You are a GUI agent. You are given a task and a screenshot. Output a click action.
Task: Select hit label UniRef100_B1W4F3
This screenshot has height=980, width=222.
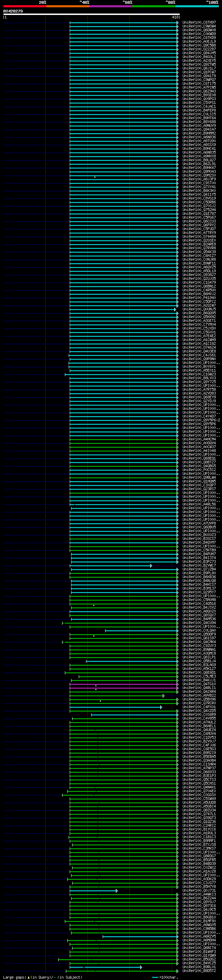pyautogui.click(x=199, y=952)
